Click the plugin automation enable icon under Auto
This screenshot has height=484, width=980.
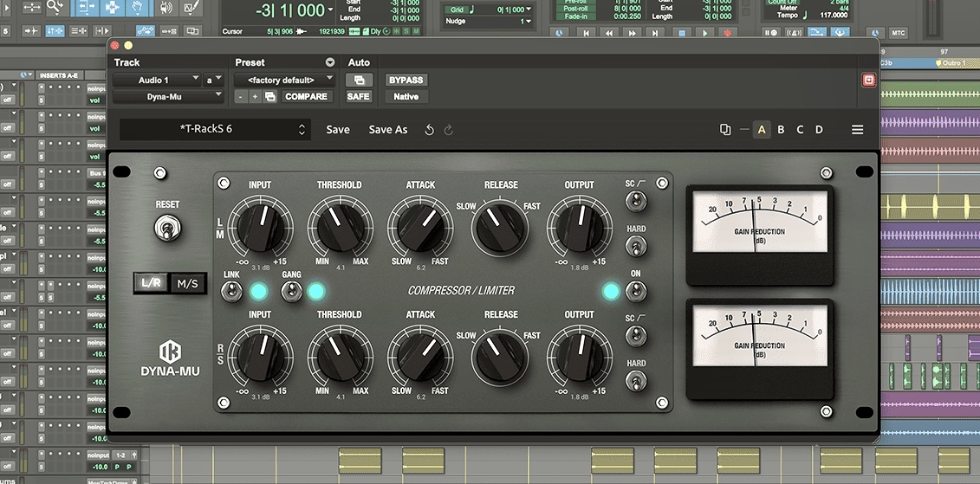pyautogui.click(x=360, y=80)
